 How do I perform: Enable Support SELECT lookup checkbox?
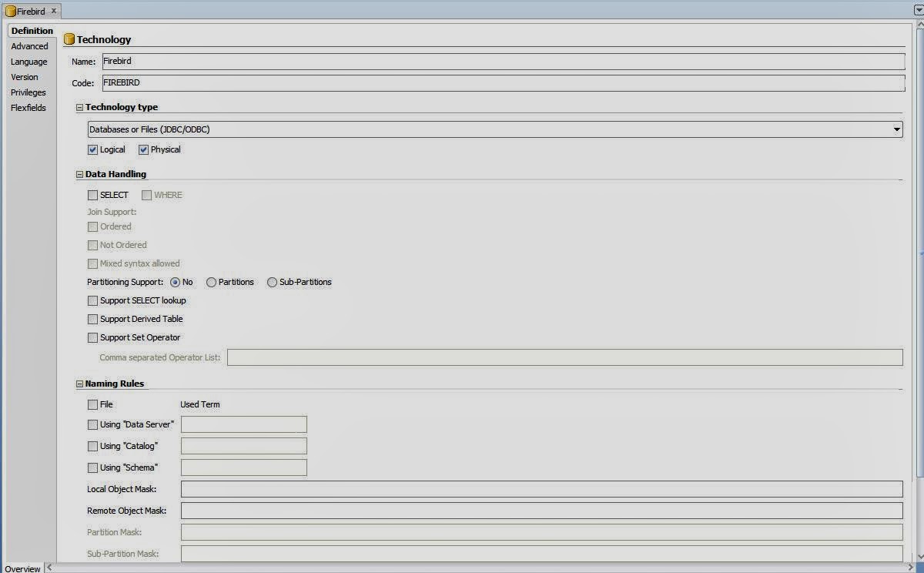pos(92,301)
